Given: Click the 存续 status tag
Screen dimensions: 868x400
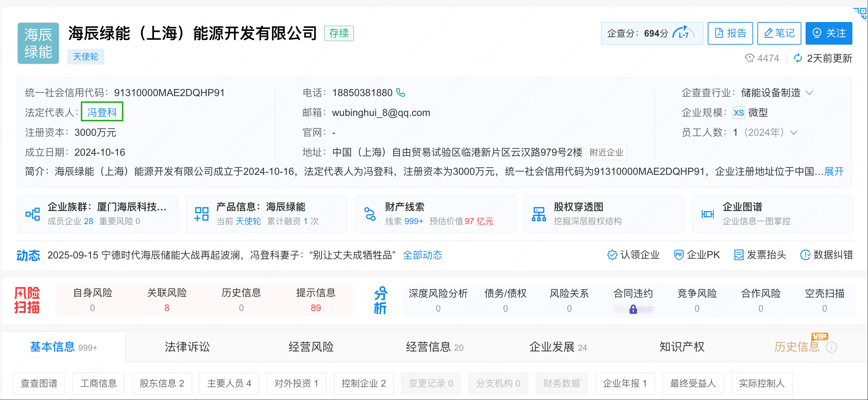Looking at the screenshot, I should pyautogui.click(x=339, y=33).
